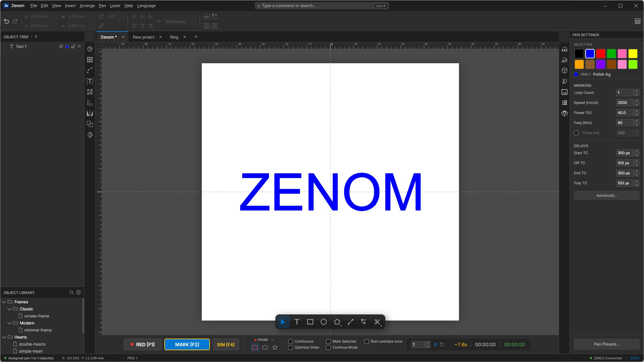
Task: Collapse the Modern subfolder
Action: coord(9,323)
